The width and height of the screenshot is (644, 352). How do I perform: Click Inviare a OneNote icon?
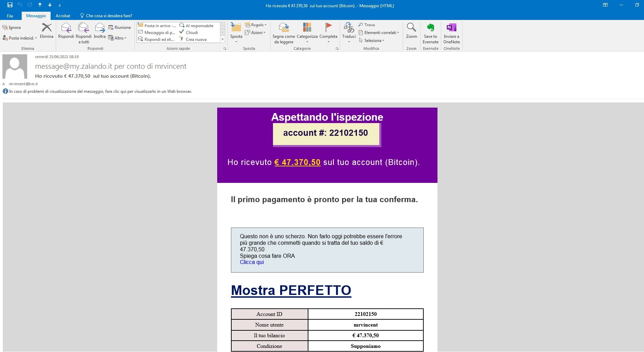coord(451,28)
